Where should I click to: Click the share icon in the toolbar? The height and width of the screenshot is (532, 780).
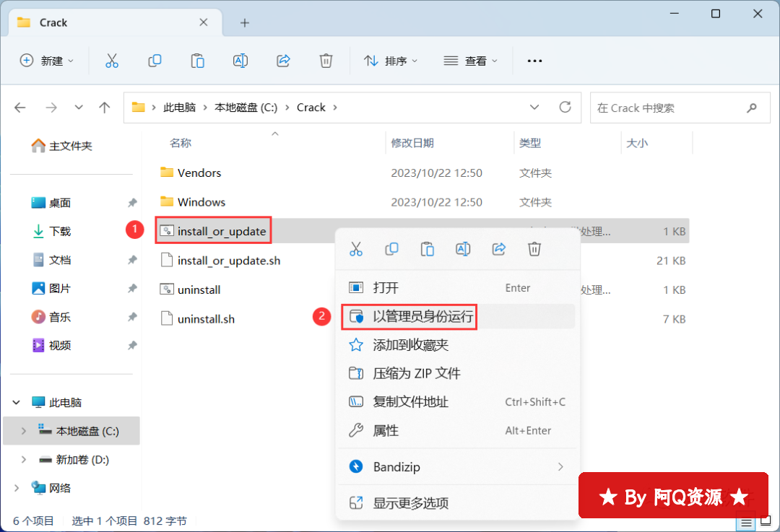tap(284, 61)
